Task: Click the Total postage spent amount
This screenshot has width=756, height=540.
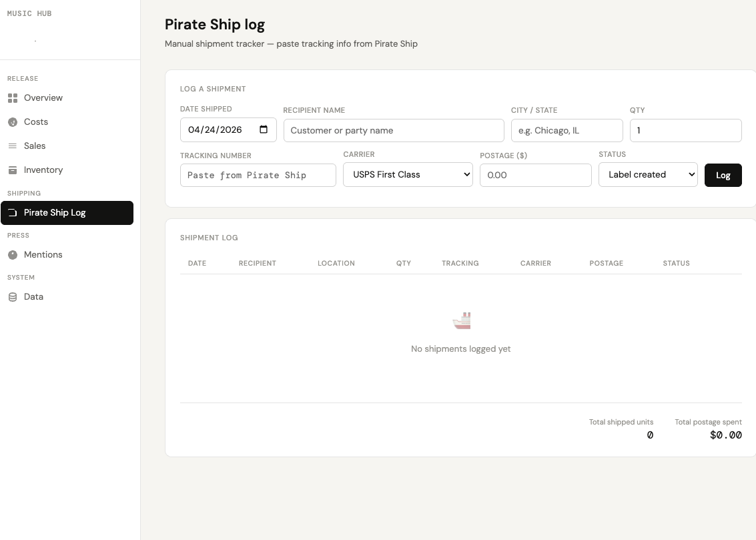Action: tap(725, 435)
